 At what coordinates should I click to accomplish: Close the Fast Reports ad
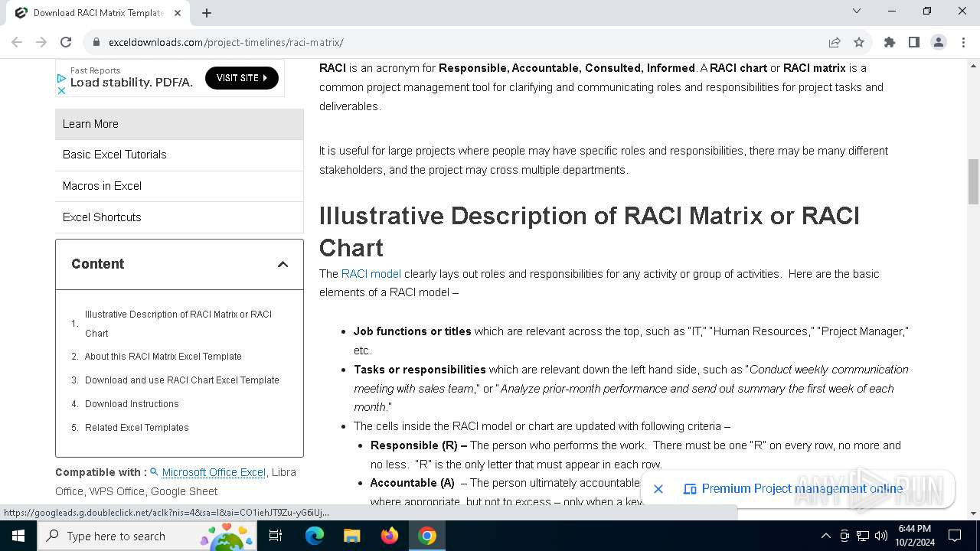[x=62, y=90]
